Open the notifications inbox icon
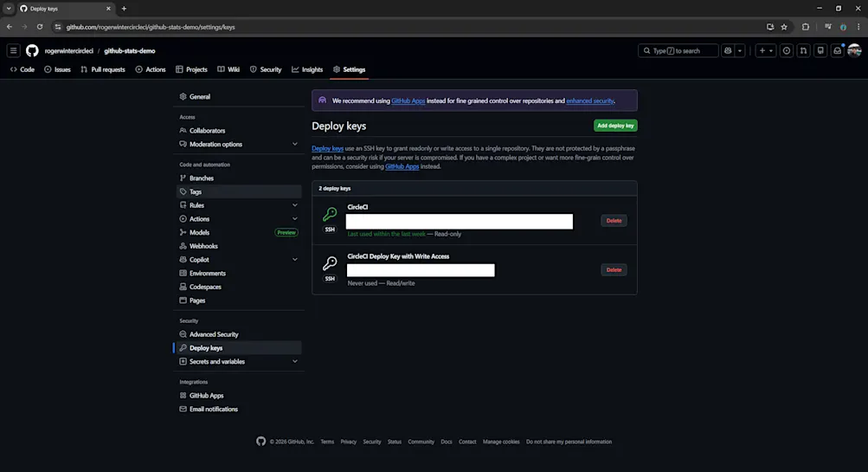This screenshot has height=472, width=868. point(838,50)
